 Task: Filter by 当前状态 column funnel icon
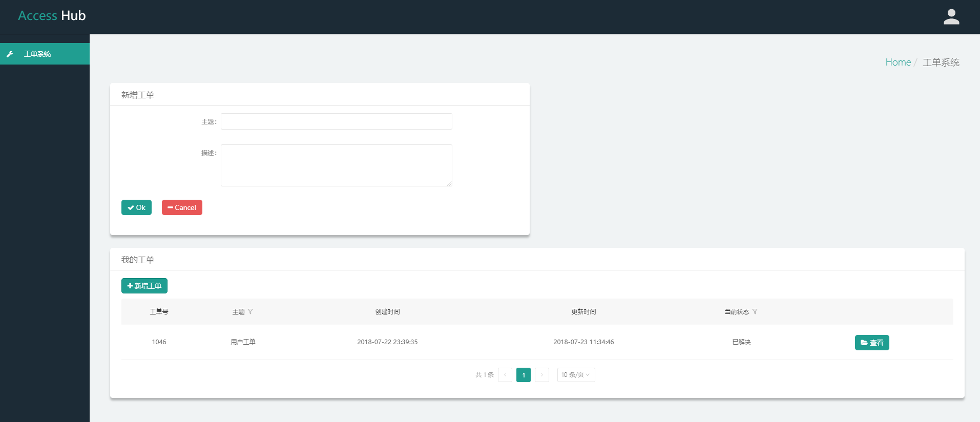[x=755, y=311]
